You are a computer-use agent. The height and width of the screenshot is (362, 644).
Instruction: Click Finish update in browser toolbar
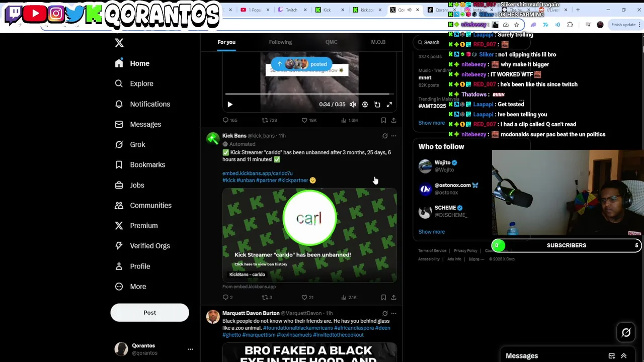[623, 25]
